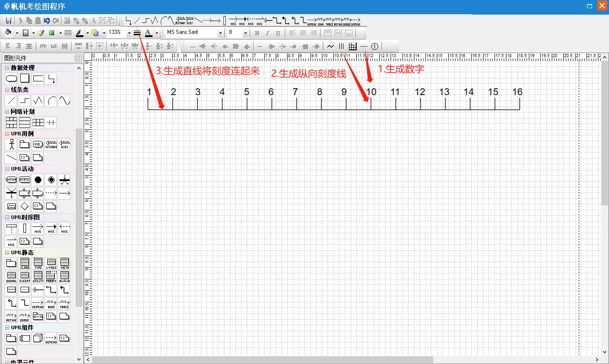Pick the component shape in UML组件

(x=25, y=338)
